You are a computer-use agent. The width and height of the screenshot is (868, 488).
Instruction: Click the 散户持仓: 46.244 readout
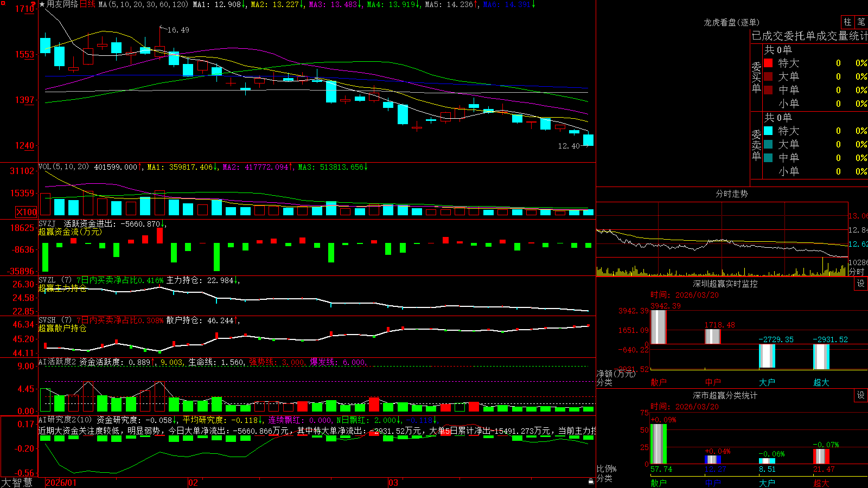pyautogui.click(x=203, y=320)
